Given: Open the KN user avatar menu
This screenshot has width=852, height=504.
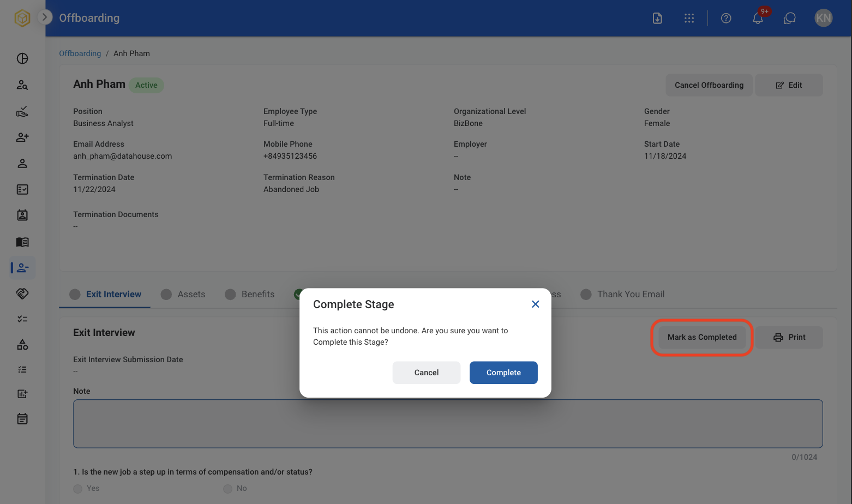Looking at the screenshot, I should [823, 18].
